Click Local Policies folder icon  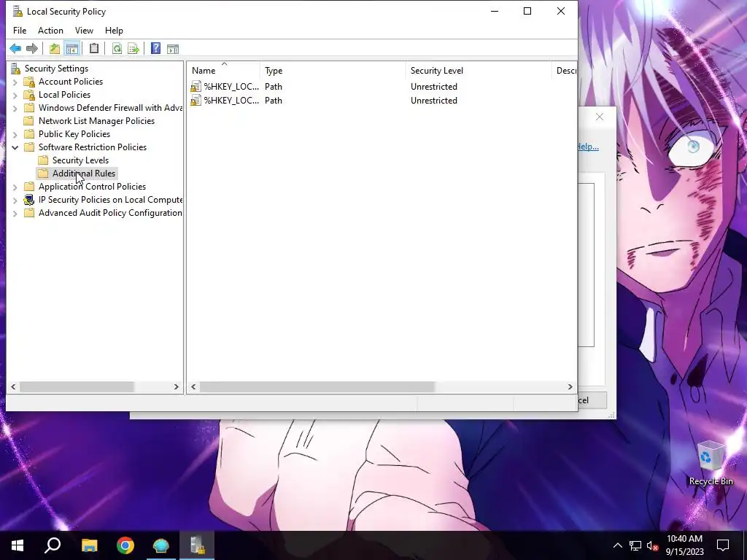click(x=29, y=95)
